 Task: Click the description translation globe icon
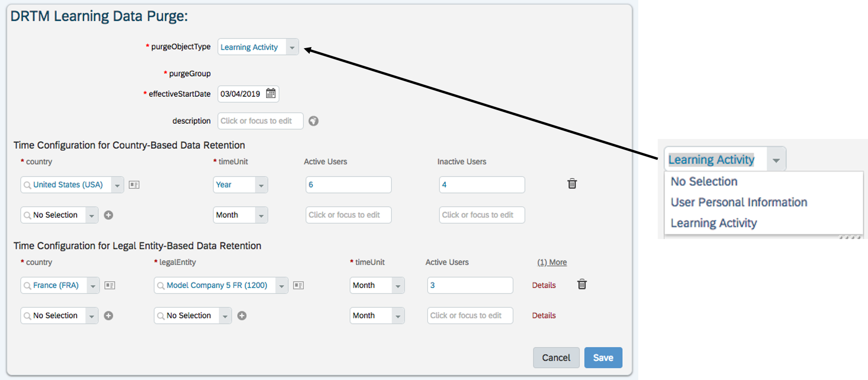[313, 121]
